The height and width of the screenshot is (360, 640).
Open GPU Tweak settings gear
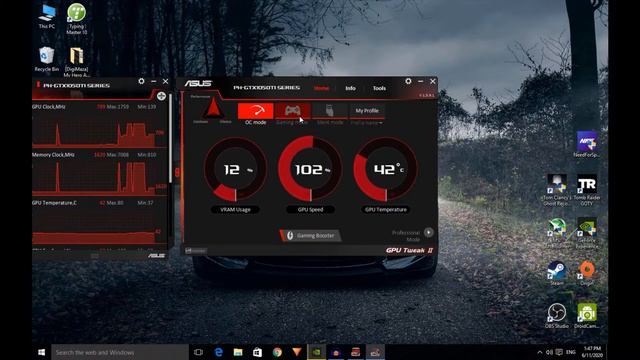(x=408, y=81)
